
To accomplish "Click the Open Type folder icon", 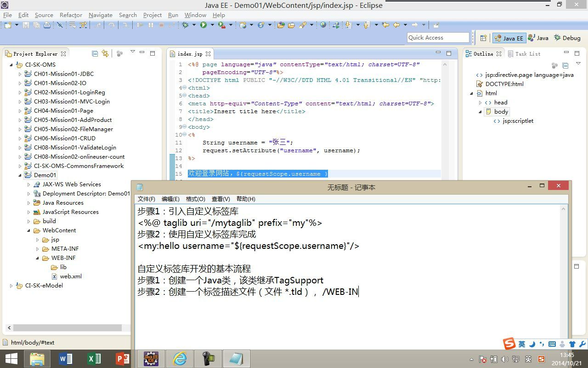I will (281, 25).
